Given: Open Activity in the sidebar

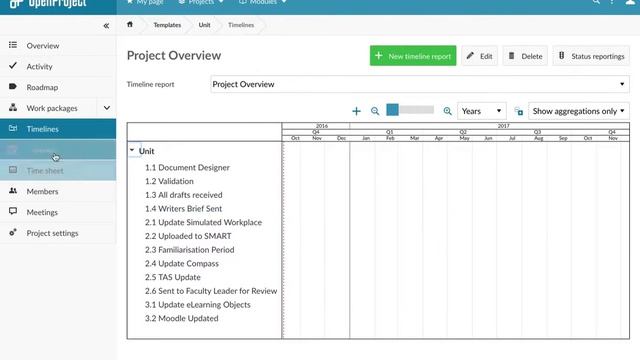Looking at the screenshot, I should coord(58,66).
